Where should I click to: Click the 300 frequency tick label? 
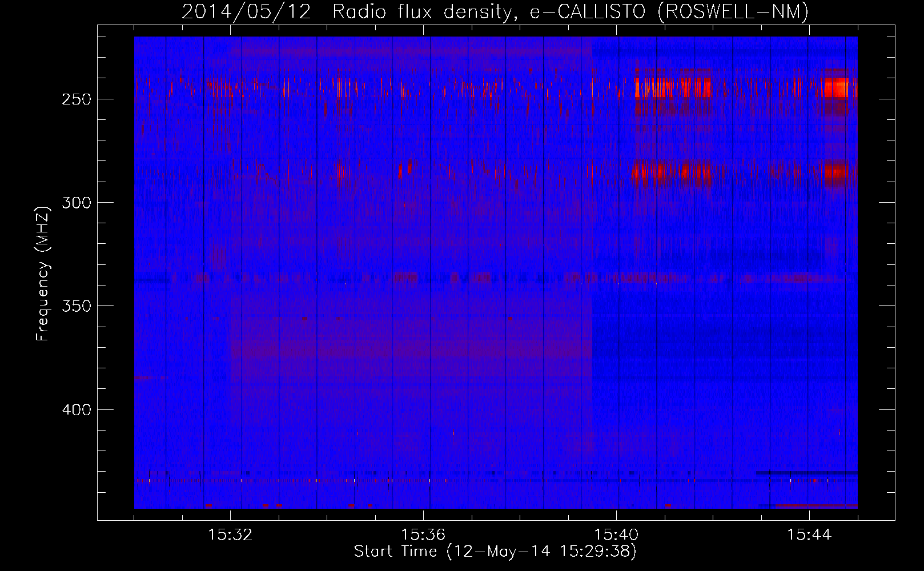tap(75, 203)
